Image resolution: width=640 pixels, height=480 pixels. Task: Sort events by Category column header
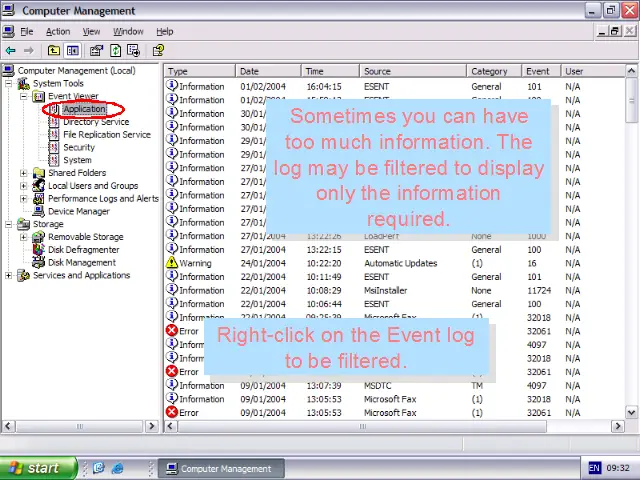pyautogui.click(x=494, y=71)
